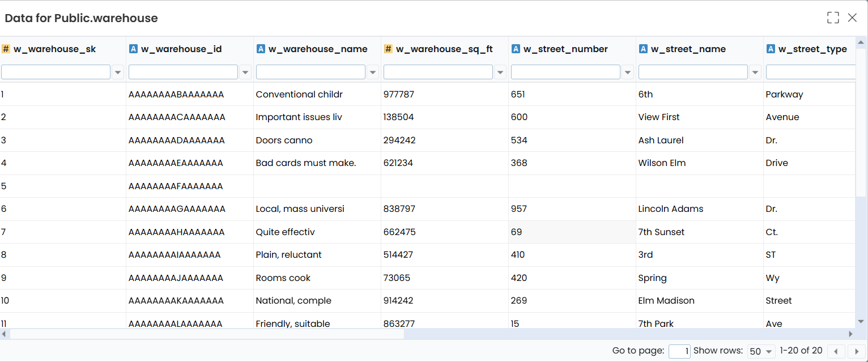868x362 pixels.
Task: Select cell 'Conventional childr'
Action: (x=317, y=95)
